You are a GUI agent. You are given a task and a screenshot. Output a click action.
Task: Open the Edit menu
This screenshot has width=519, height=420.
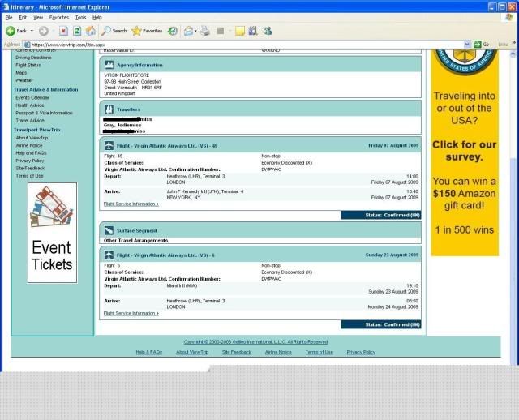tap(23, 17)
